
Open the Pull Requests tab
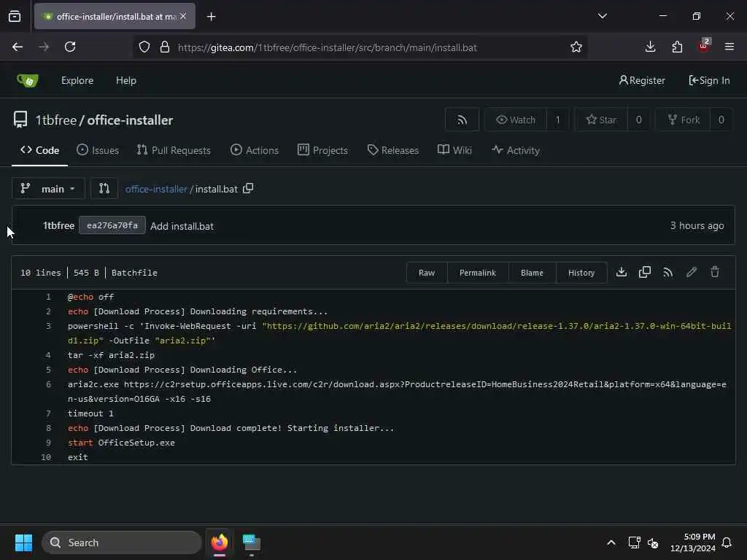pos(174,150)
